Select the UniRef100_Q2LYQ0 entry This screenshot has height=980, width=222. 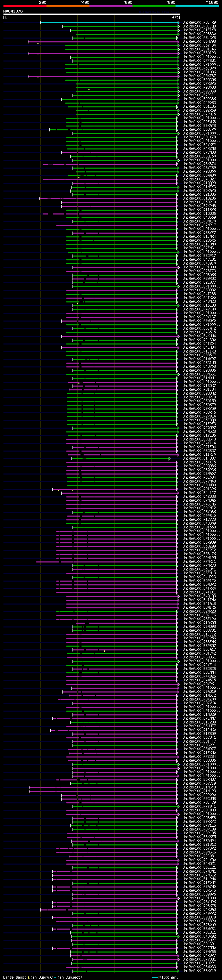199,860
